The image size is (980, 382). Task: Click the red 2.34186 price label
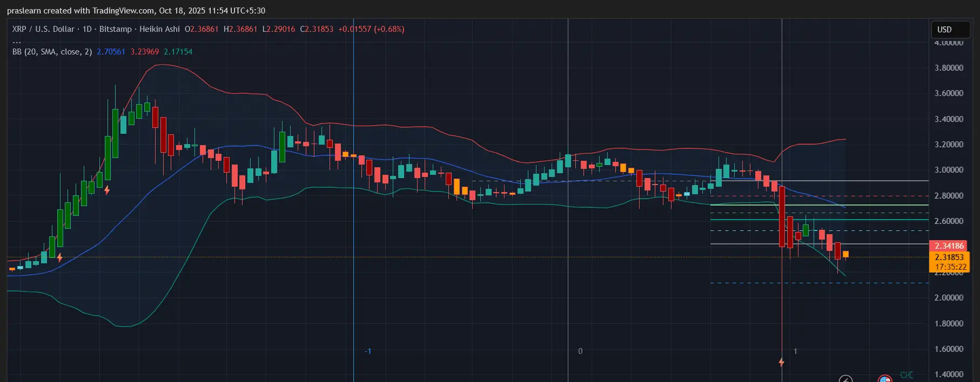(949, 246)
